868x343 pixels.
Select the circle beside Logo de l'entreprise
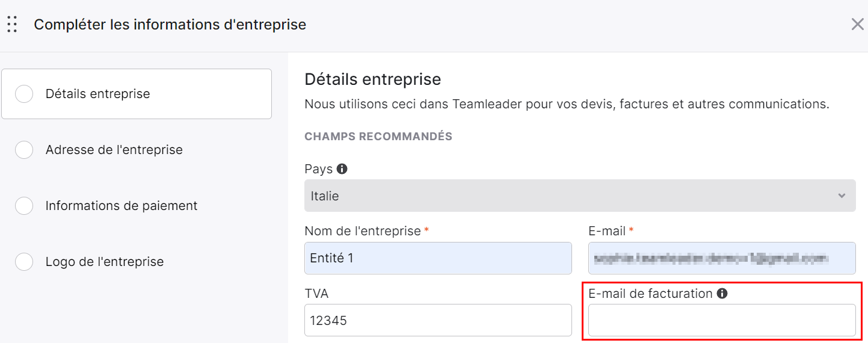(24, 262)
